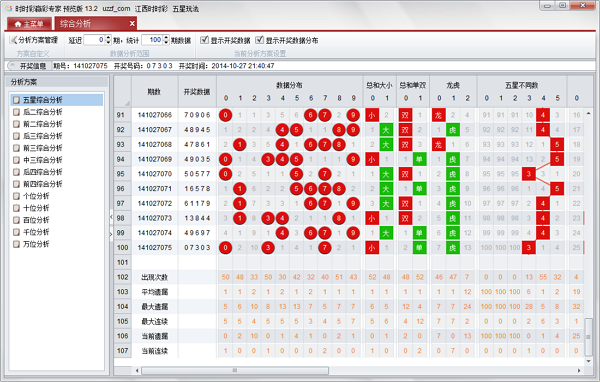Select 五星综合分析 scheme

pos(57,100)
